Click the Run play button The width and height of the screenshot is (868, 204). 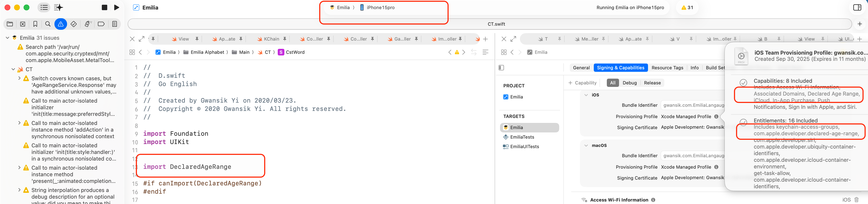(117, 7)
